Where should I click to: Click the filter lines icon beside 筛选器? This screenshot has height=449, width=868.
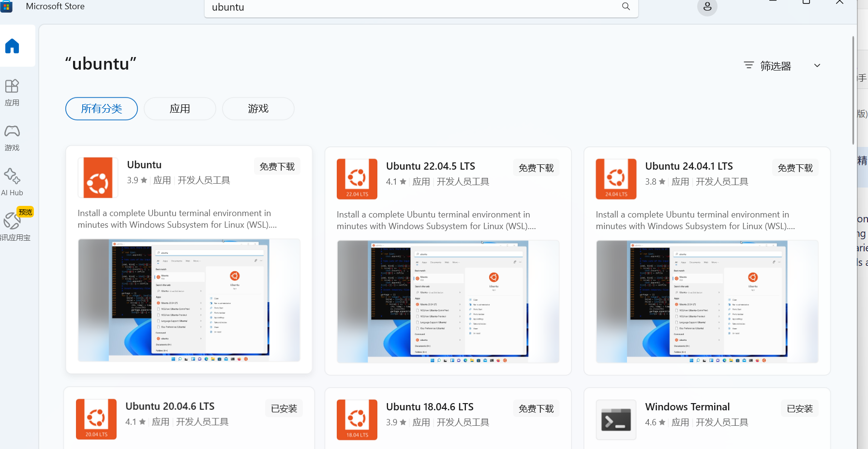click(748, 65)
